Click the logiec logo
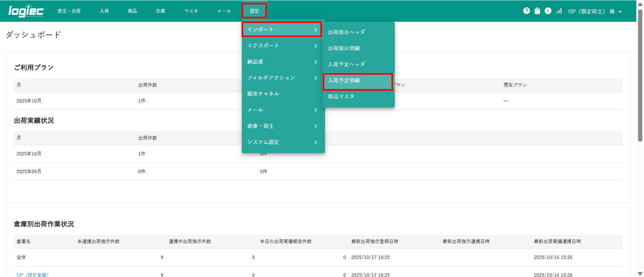This screenshot has width=644, height=277. tap(26, 11)
